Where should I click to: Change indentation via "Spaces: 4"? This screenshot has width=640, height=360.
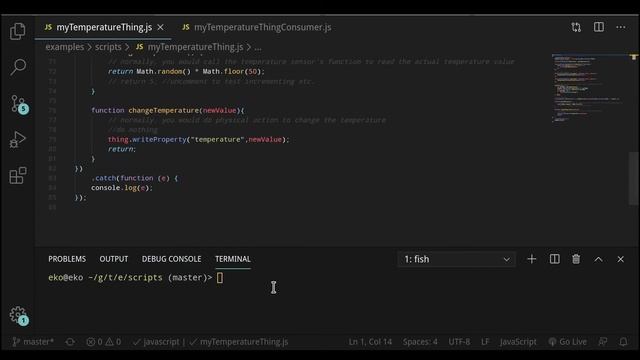420,342
